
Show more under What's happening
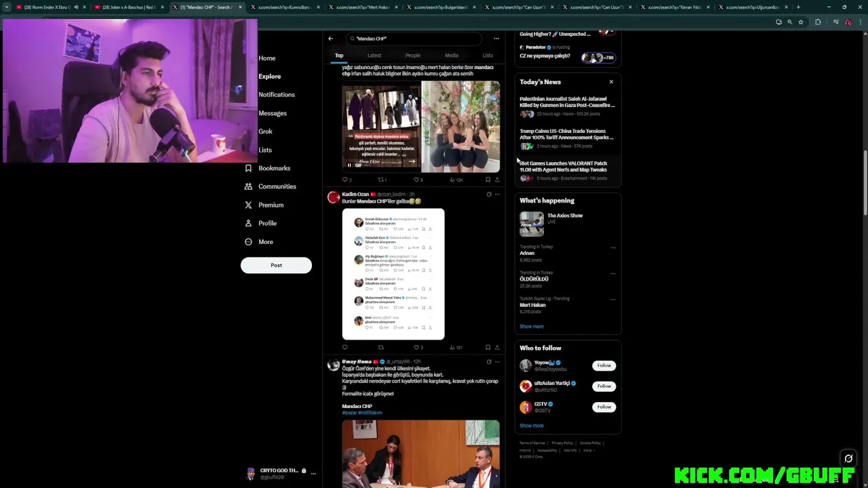(532, 327)
